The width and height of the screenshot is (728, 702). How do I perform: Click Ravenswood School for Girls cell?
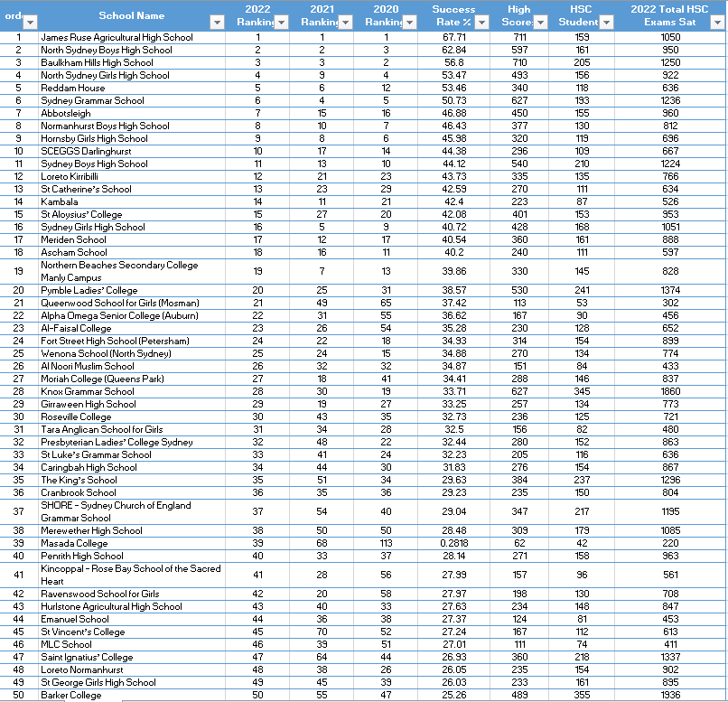coord(132,594)
